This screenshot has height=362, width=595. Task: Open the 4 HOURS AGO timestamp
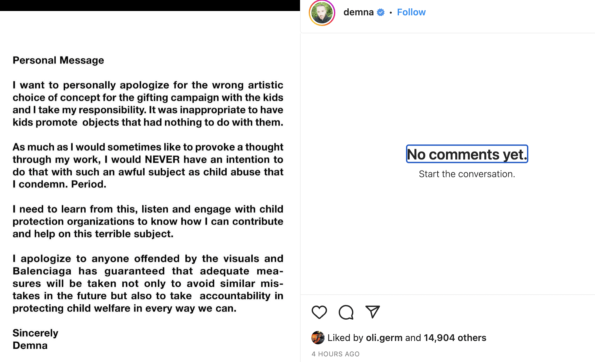(x=335, y=354)
